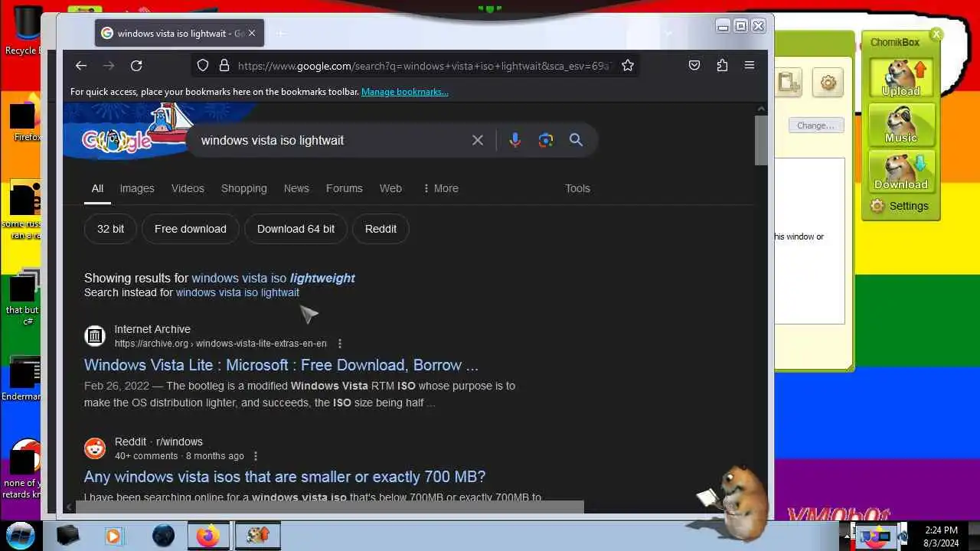
Task: Switch to Videos results tab
Action: click(188, 188)
